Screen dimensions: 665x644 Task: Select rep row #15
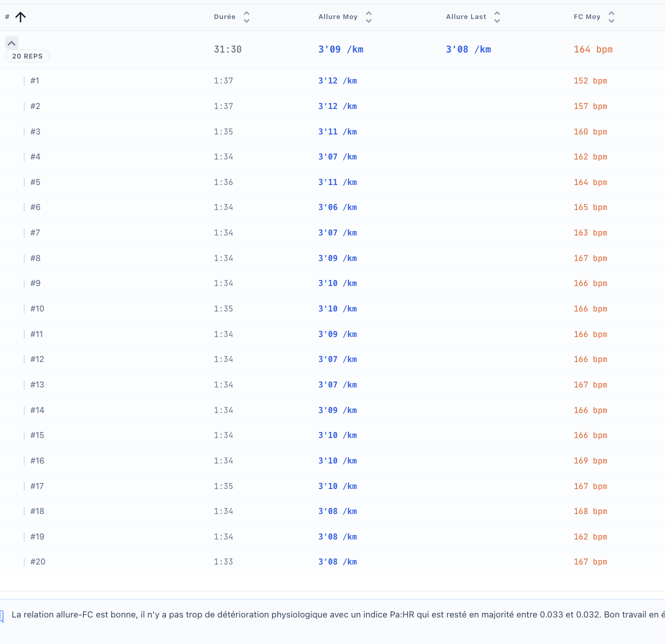(332, 435)
